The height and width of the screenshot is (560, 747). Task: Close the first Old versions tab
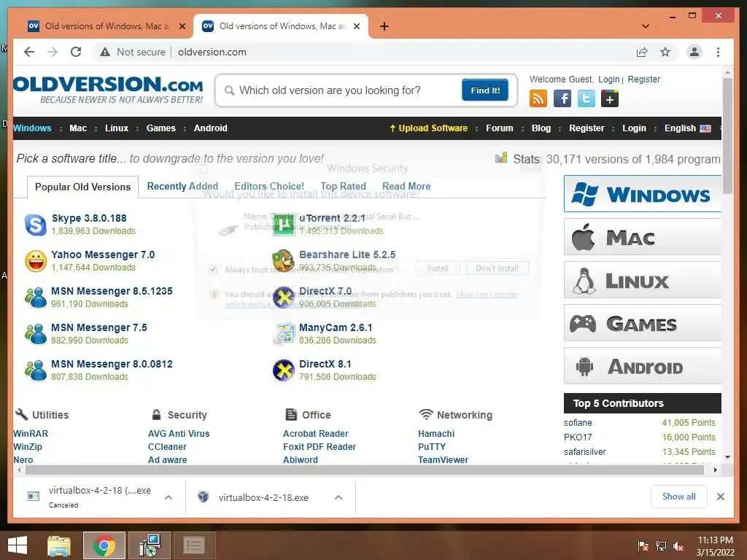point(182,26)
